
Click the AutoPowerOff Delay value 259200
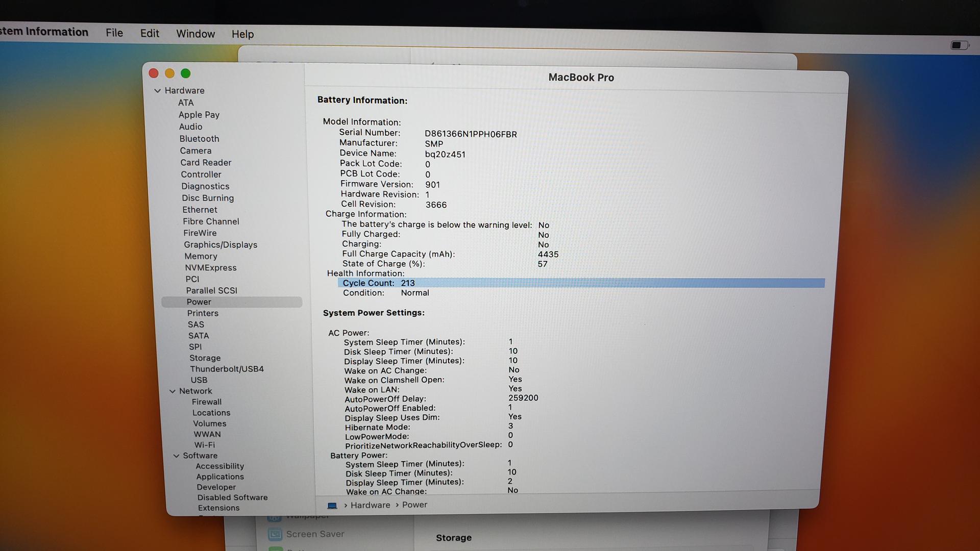[523, 398]
